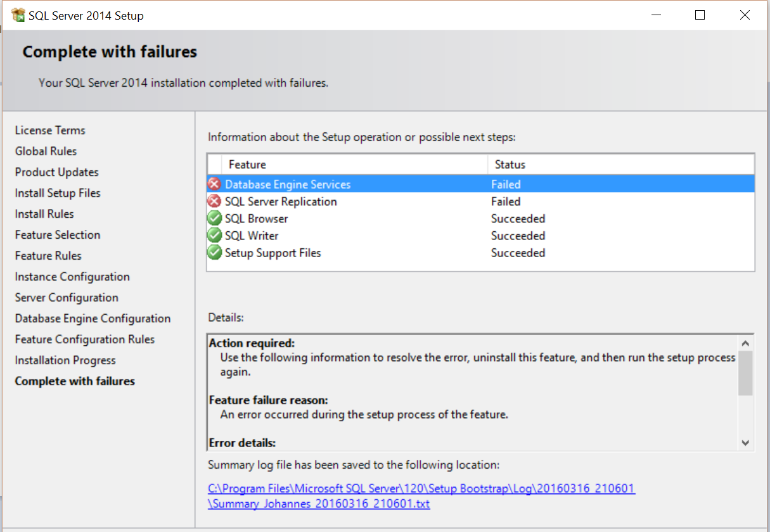
Task: Maximize the SQL Server 2014 Setup window
Action: (700, 15)
